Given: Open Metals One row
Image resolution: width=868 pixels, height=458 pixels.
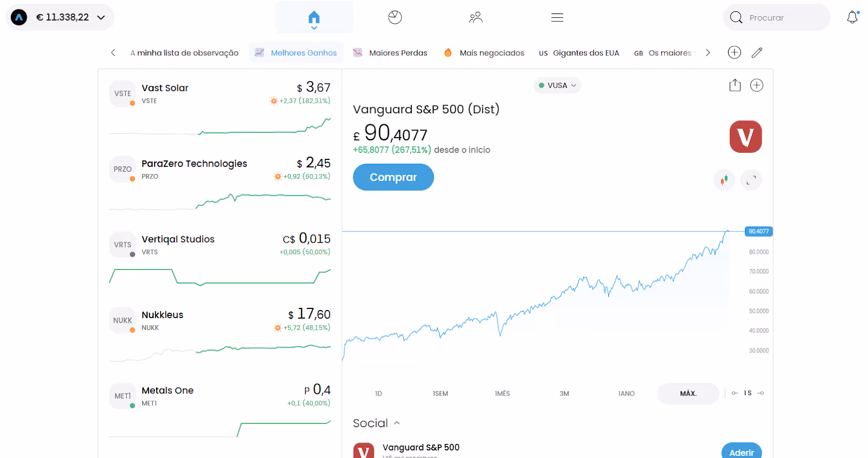Looking at the screenshot, I should (220, 410).
